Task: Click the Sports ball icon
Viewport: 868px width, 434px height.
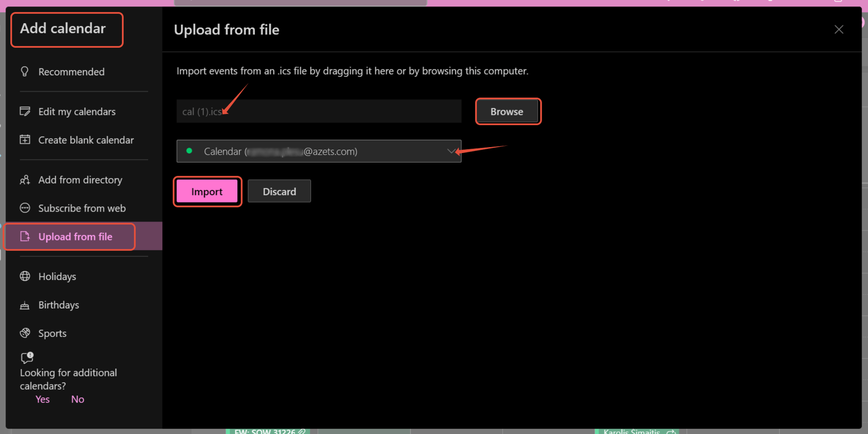Action: [25, 333]
